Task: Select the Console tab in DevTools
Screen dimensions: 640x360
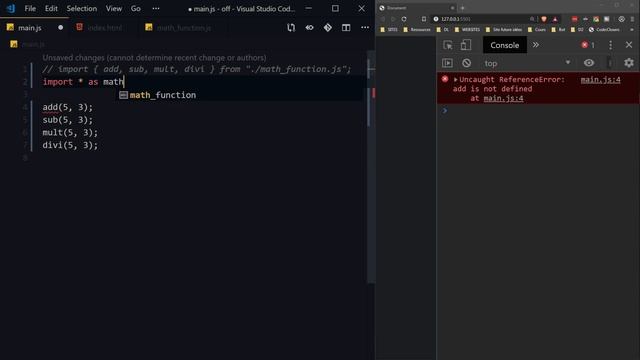Action: pyautogui.click(x=505, y=45)
